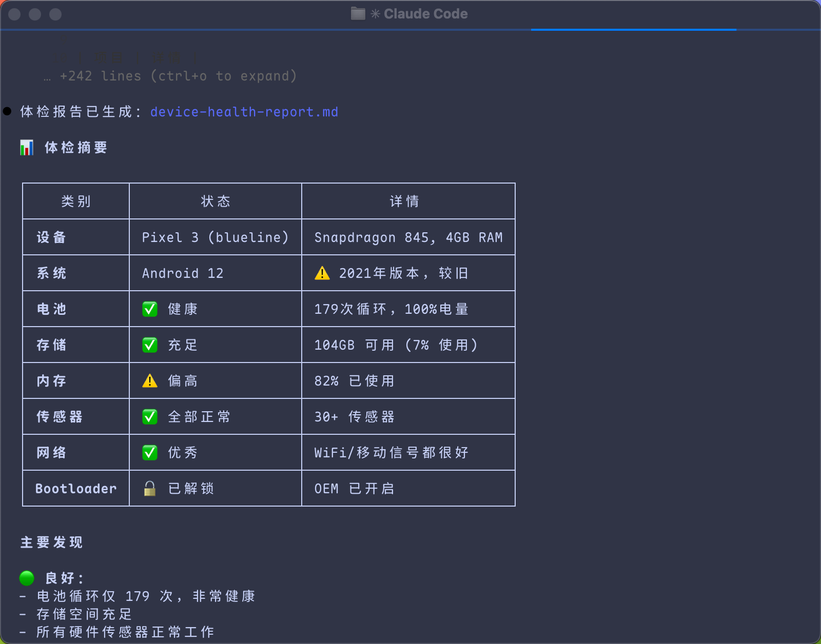The height and width of the screenshot is (644, 821).
Task: Click the bar chart icon beside 体检摘要
Action: [27, 148]
